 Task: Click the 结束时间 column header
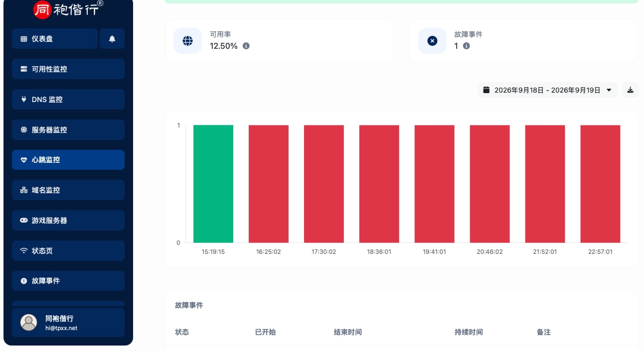pos(348,332)
